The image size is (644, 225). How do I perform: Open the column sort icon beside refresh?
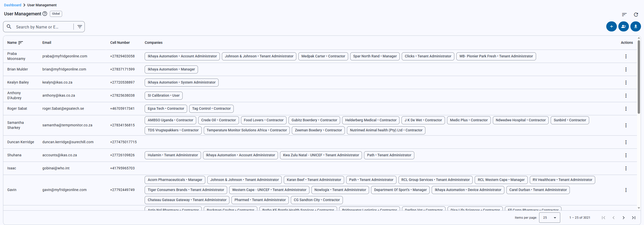624,15
